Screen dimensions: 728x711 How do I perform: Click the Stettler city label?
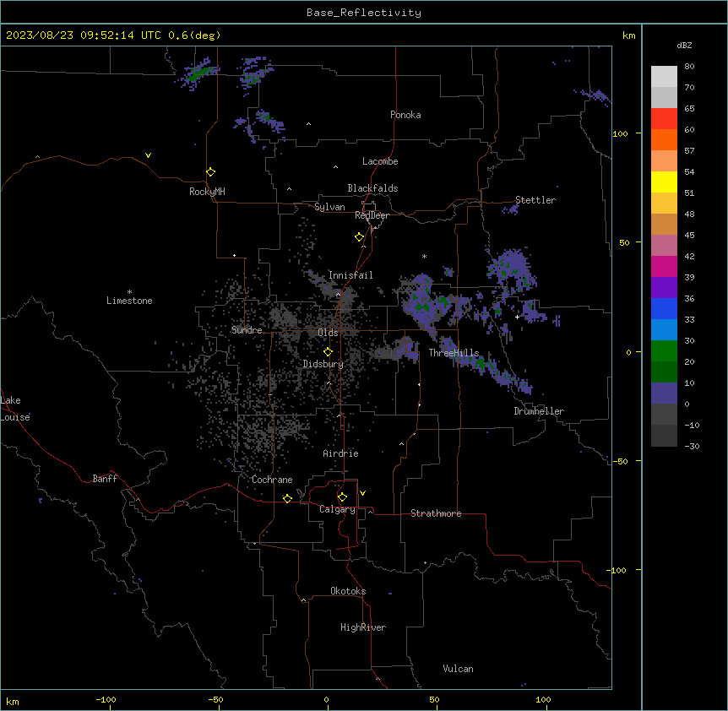pyautogui.click(x=535, y=200)
